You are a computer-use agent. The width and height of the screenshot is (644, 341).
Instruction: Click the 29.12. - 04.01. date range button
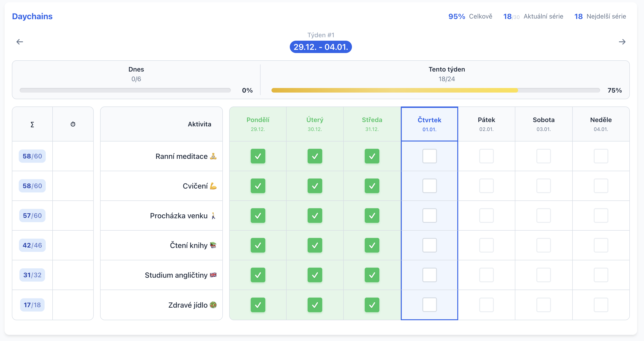(x=321, y=47)
